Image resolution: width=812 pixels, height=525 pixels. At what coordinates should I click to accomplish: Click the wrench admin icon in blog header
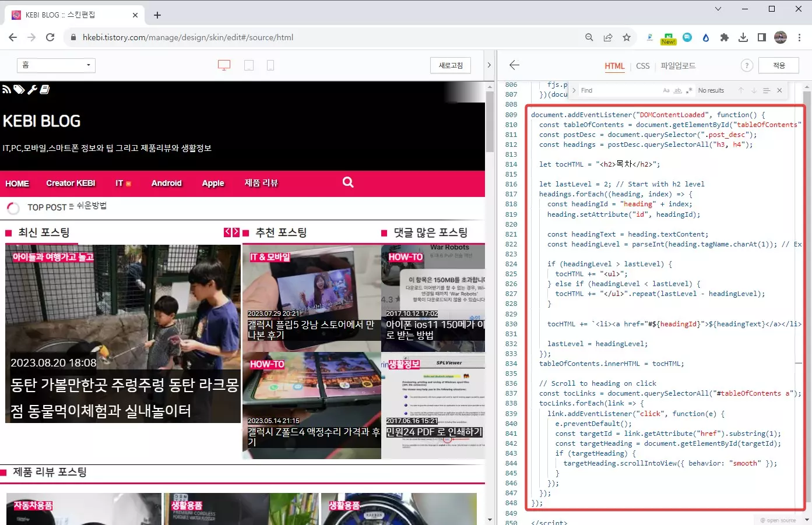tap(32, 89)
